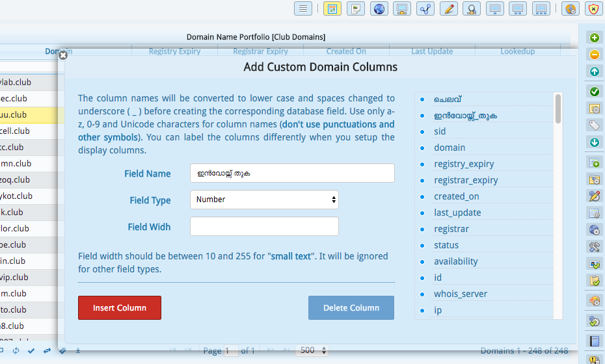This screenshot has width=605, height=364.
Task: Click the two-pane monitor layout icon
Action: [x=518, y=8]
